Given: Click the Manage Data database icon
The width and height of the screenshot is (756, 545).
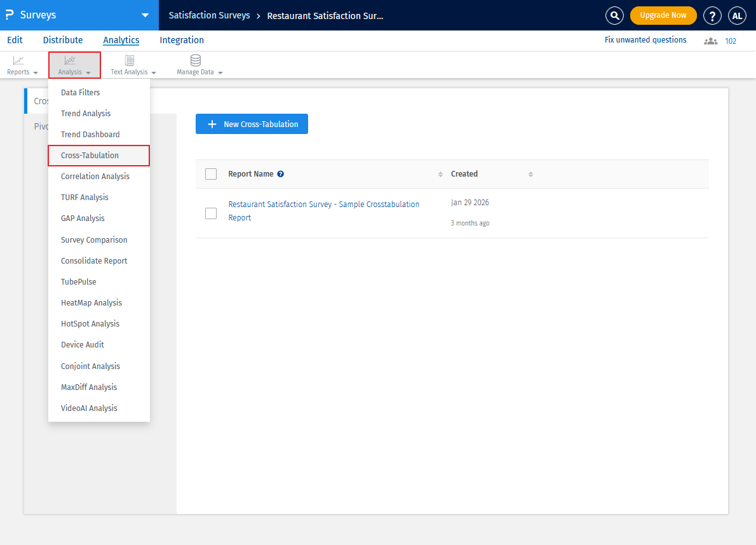Looking at the screenshot, I should coord(195,60).
